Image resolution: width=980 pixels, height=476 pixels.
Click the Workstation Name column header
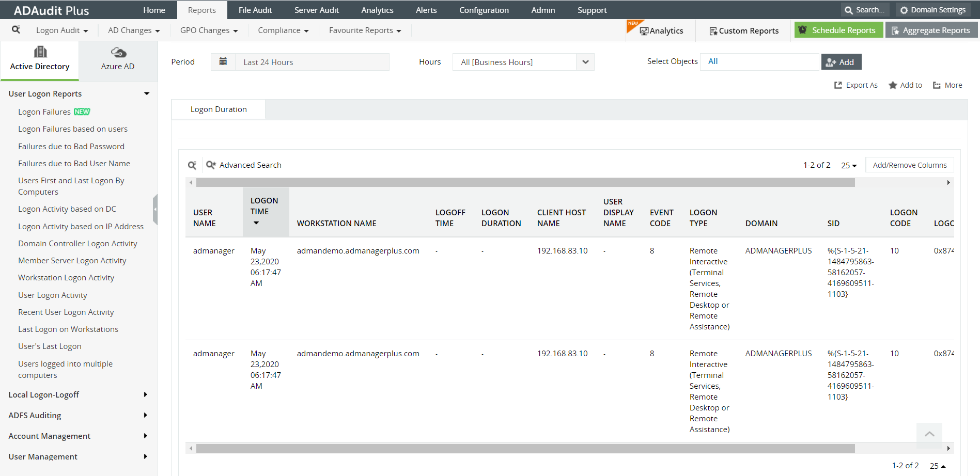pyautogui.click(x=337, y=223)
